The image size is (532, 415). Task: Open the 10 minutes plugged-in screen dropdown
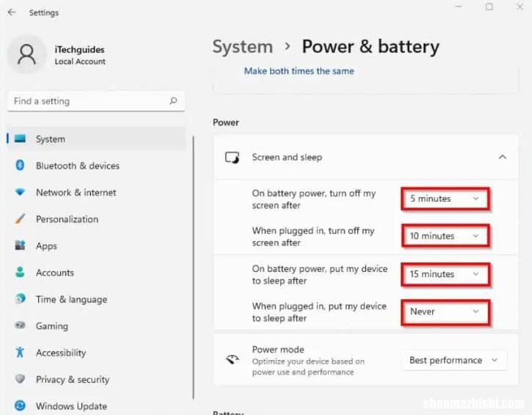(445, 235)
